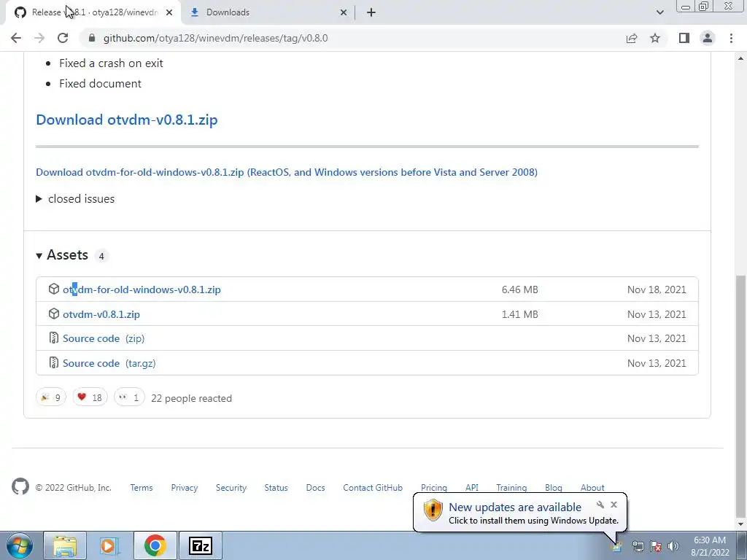
Task: Click the heart reaction with 18
Action: tap(90, 397)
